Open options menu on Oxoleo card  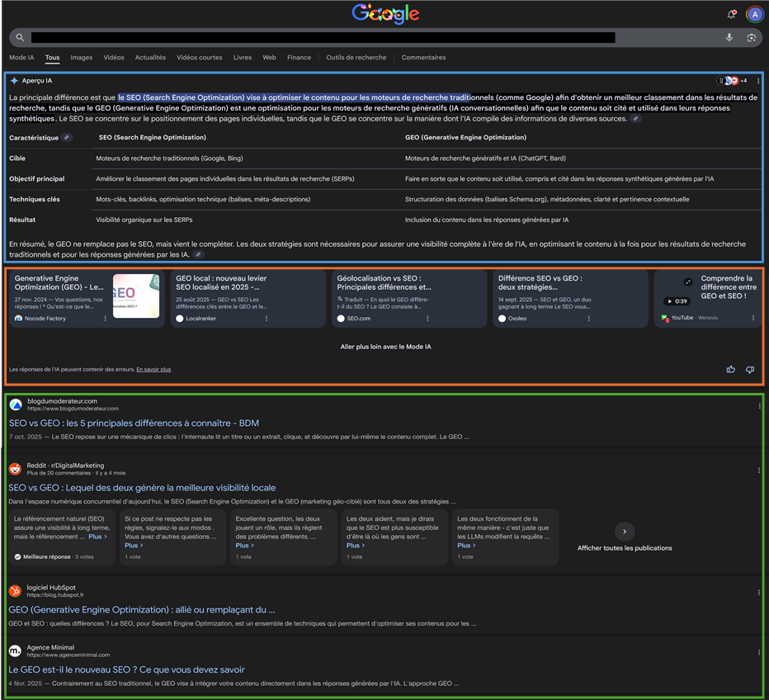588,319
